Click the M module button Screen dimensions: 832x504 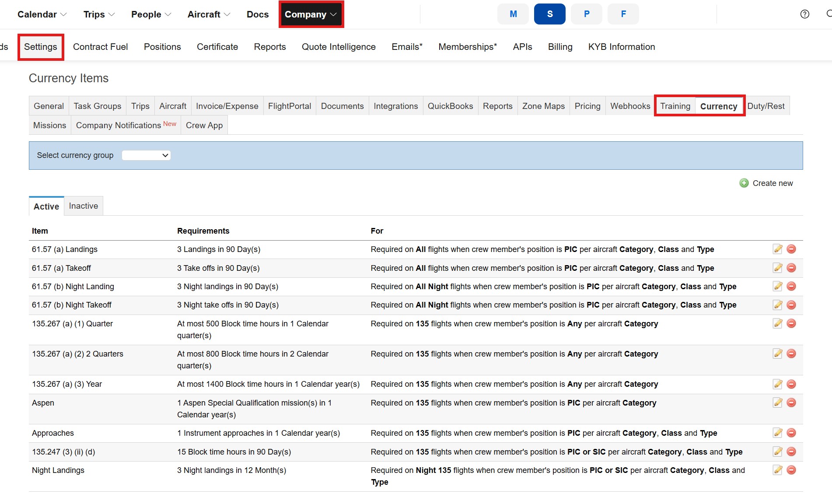[x=513, y=14]
